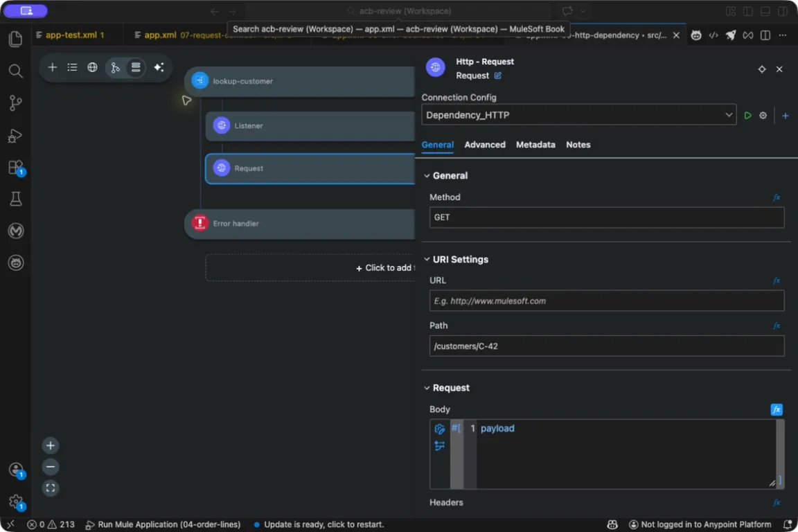Add a component with canvas plus icon
This screenshot has width=798, height=532.
pyautogui.click(x=53, y=67)
